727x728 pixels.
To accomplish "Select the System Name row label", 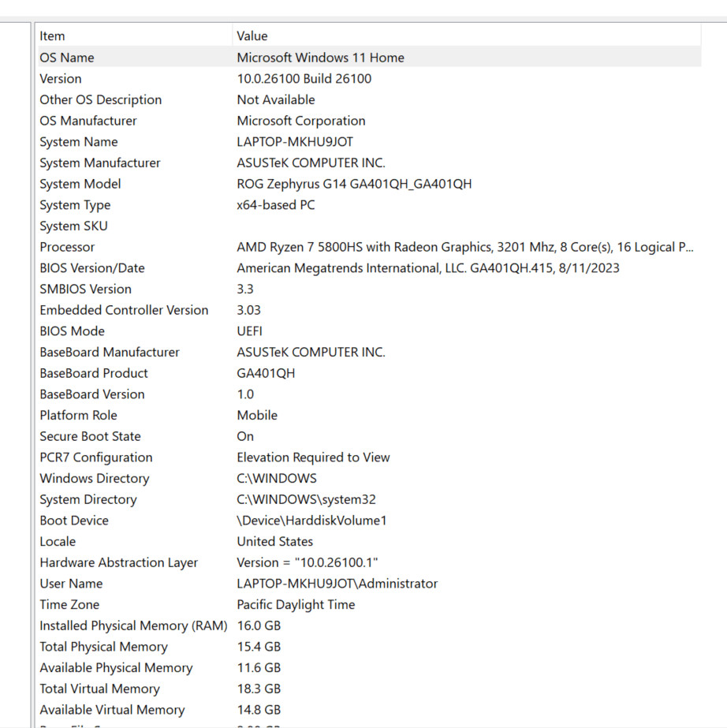I will (x=79, y=142).
